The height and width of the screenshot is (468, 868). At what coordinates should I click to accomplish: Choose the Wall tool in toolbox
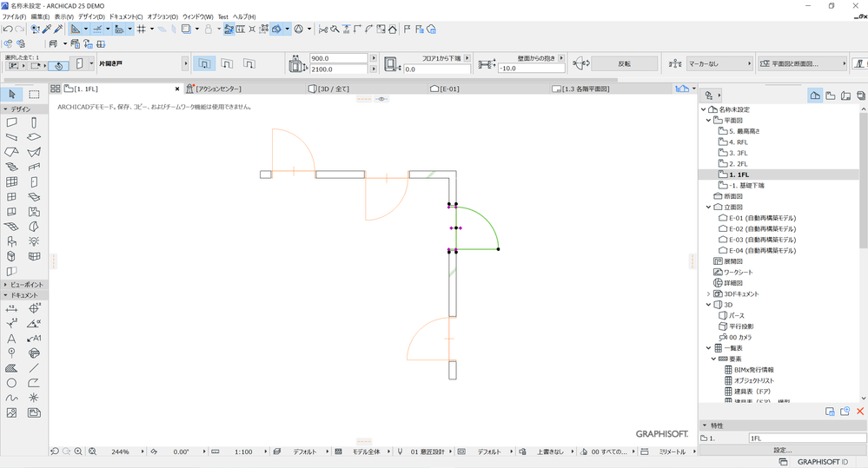[x=11, y=122]
